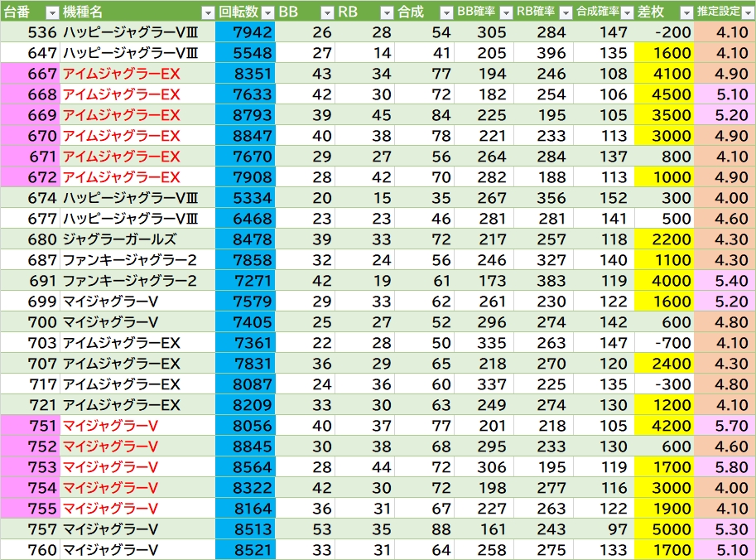This screenshot has height=560, width=756.
Task: Click the 台番 cell 760
Action: (30, 550)
